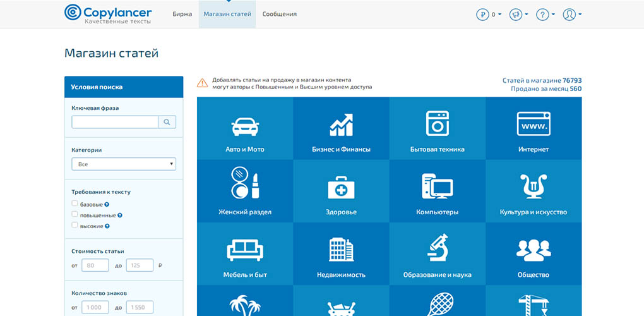
Task: Click the minimum character count field
Action: pyautogui.click(x=95, y=307)
